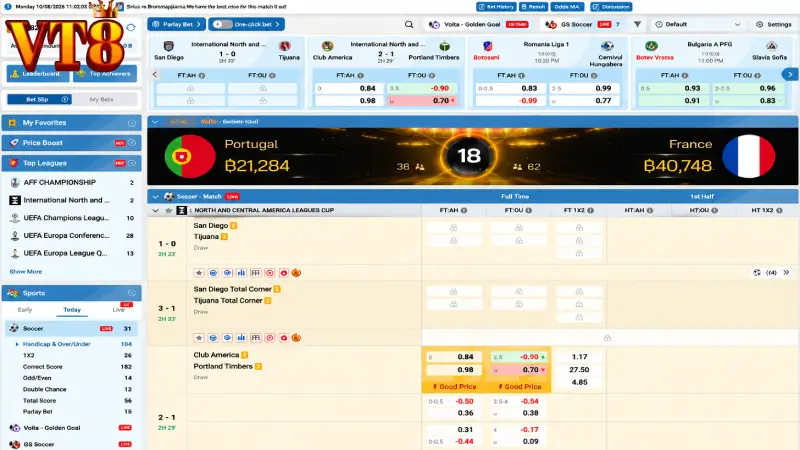Collapse the Soccer Match live section chevron
This screenshot has width=800, height=450.
[155, 196]
